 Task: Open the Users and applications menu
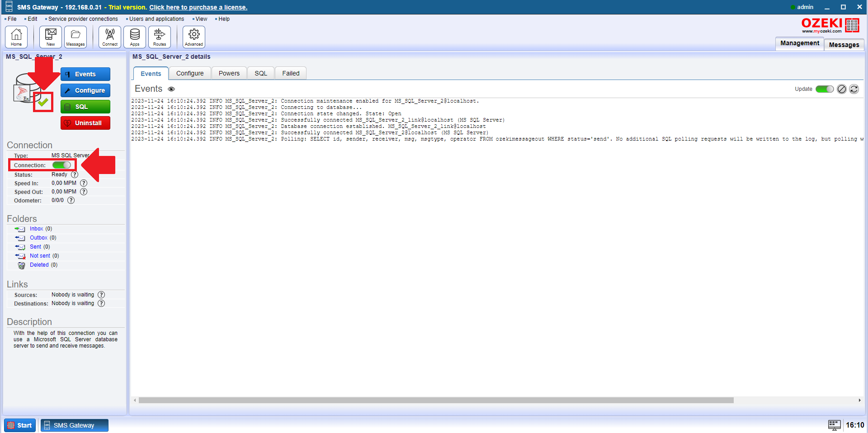coord(156,19)
